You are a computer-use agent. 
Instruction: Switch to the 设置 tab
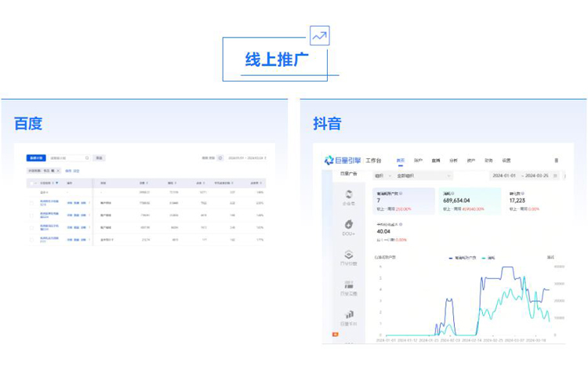[x=506, y=161]
